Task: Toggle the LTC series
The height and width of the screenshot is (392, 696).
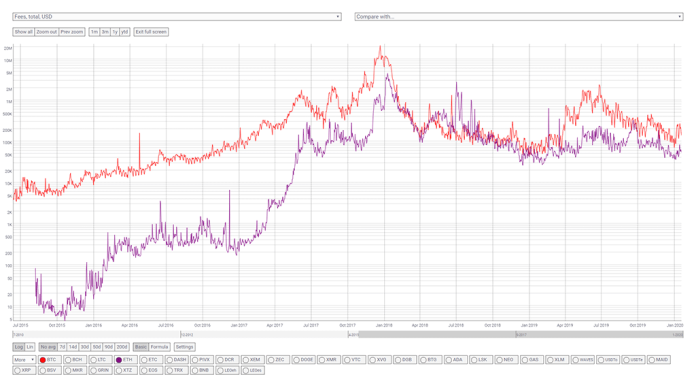Action: [x=100, y=360]
